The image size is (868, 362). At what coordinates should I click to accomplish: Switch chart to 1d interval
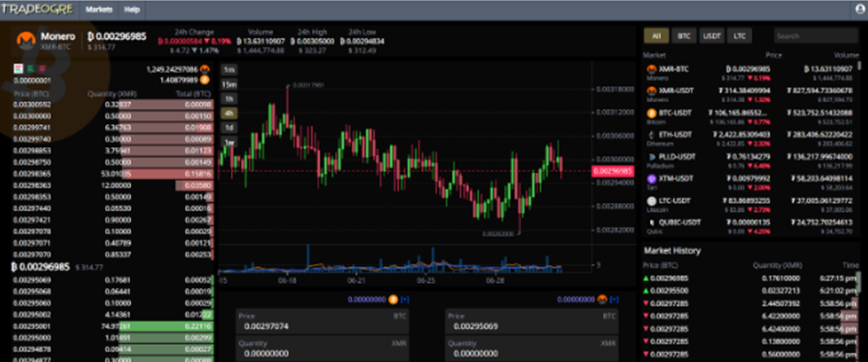click(229, 127)
